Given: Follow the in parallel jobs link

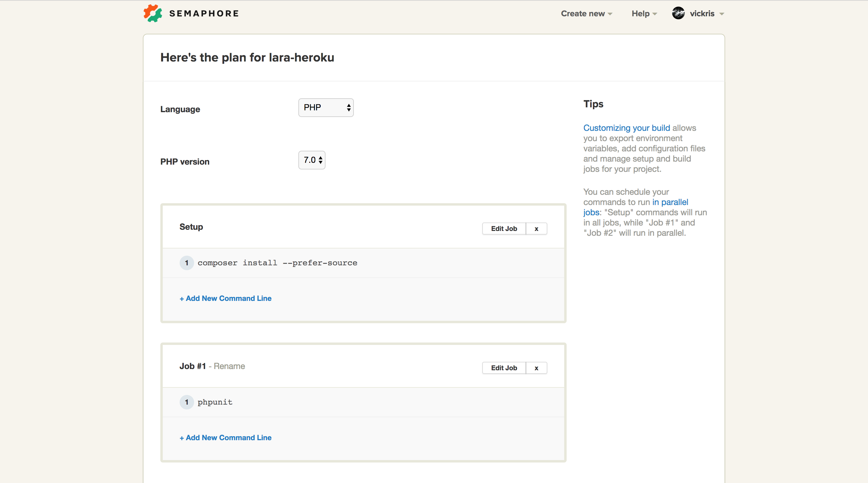Looking at the screenshot, I should click(670, 202).
